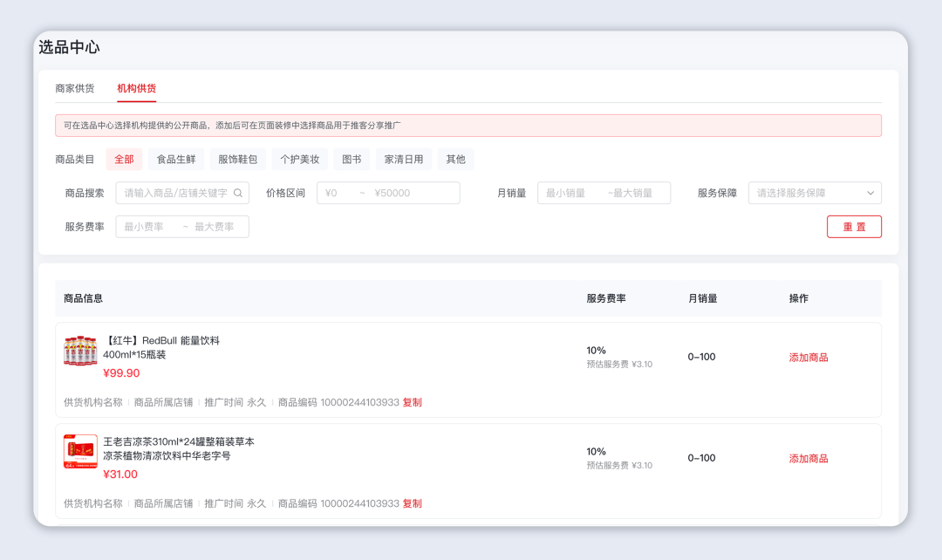This screenshot has width=942, height=560.
Task: Copy the 王老吉 product code via 复制
Action: [413, 504]
